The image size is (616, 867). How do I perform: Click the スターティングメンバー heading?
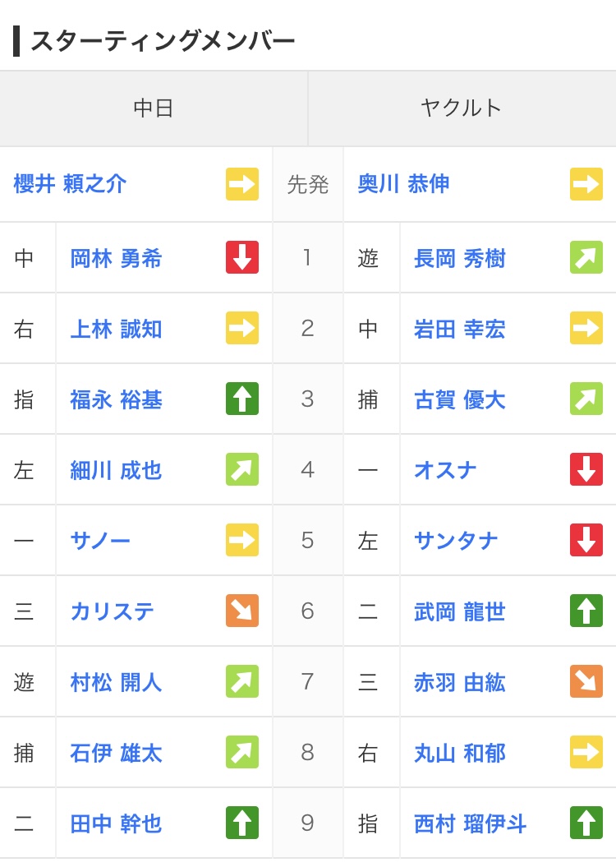tap(163, 41)
